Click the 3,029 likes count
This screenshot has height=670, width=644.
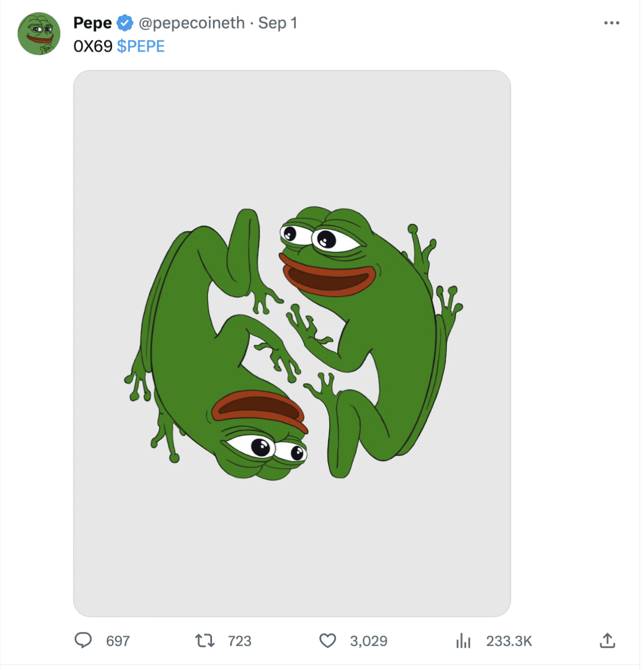(369, 640)
